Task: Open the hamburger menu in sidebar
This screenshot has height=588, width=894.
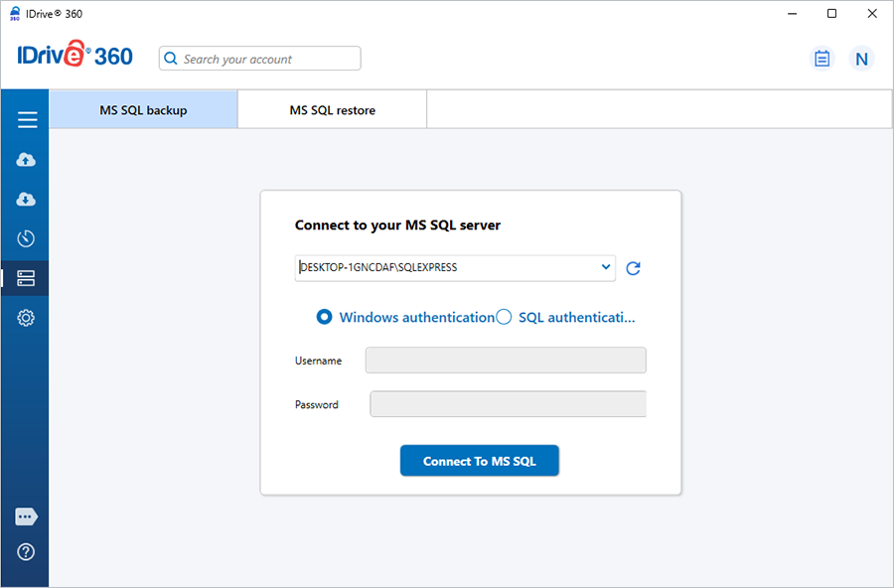Action: (27, 120)
